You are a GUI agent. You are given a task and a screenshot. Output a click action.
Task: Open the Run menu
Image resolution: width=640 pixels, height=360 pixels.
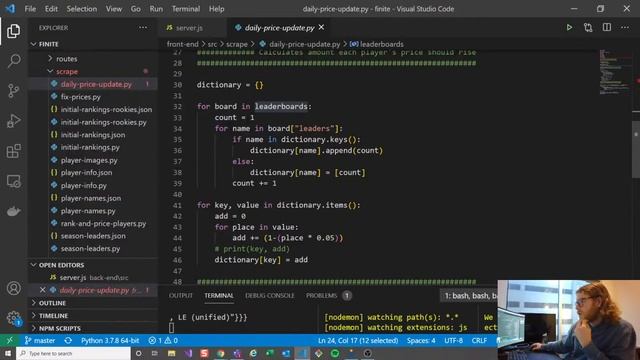click(156, 9)
